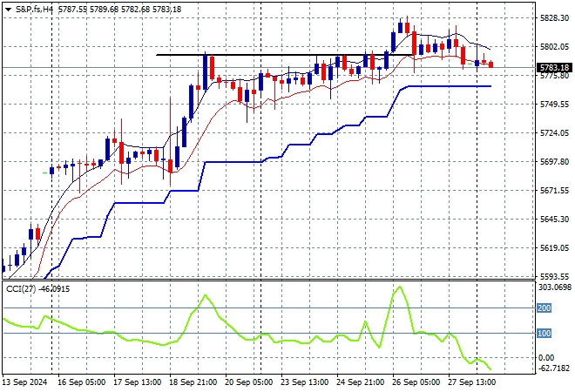Click the 303.0698 CCI scale value
This screenshot has height=392, width=575.
[x=555, y=287]
